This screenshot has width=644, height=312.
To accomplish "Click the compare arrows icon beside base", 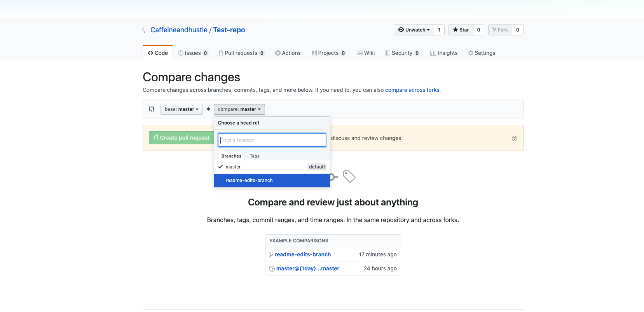I will point(152,109).
